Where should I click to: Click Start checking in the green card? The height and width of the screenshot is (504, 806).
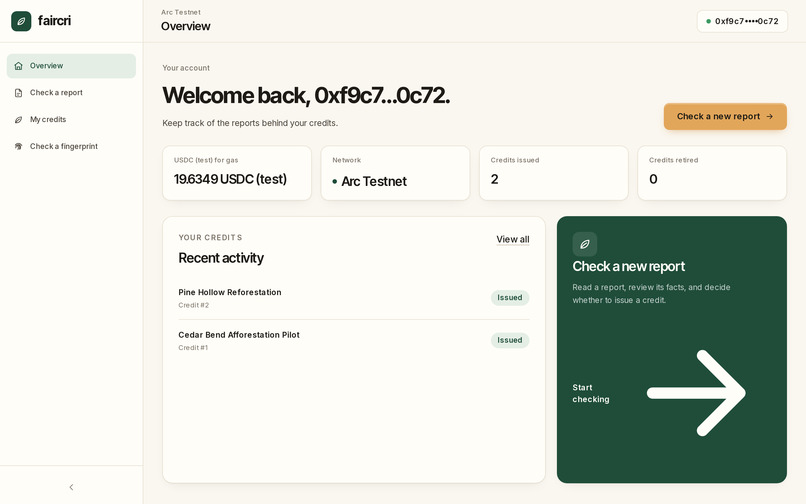click(x=591, y=393)
